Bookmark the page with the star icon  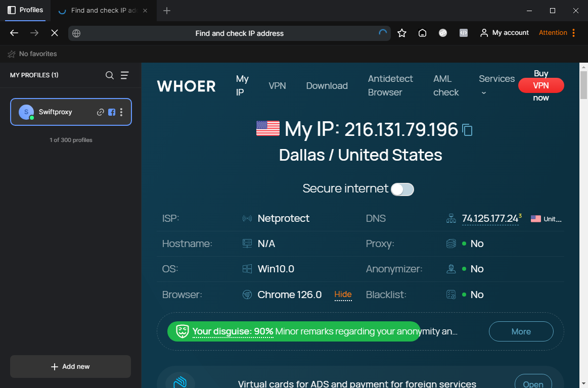pyautogui.click(x=402, y=33)
